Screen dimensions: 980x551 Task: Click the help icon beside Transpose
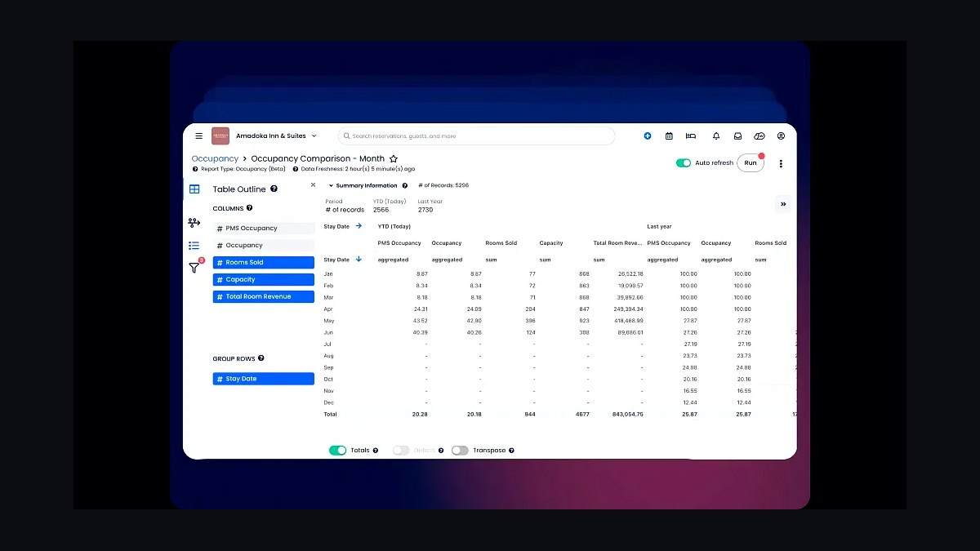[x=511, y=451]
